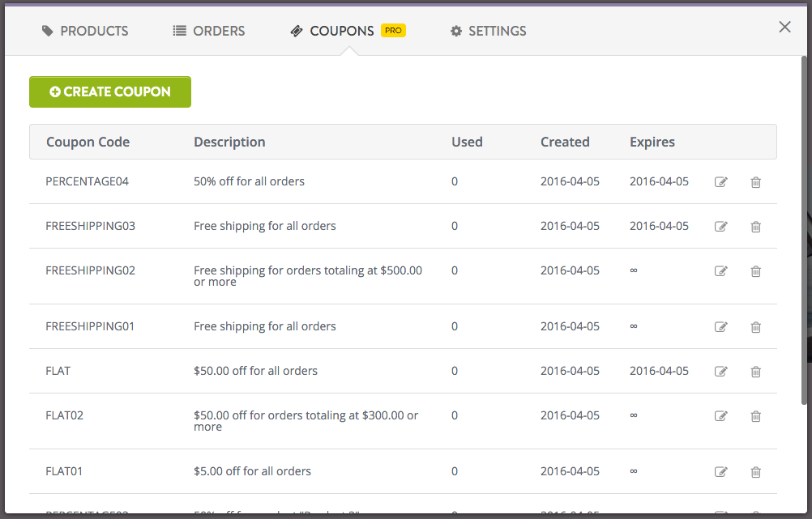Click the yellow PRO badge on COUPONS

click(x=392, y=30)
